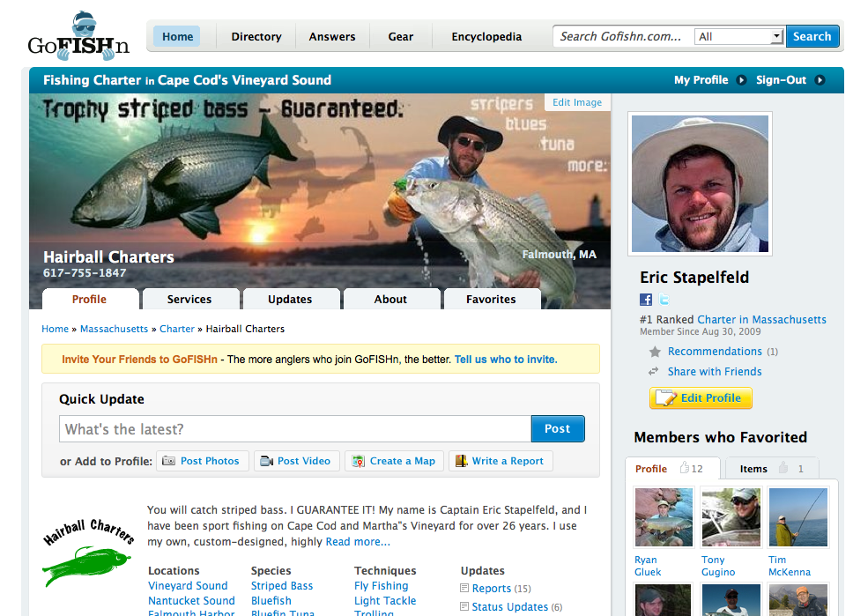This screenshot has width=853, height=616.
Task: Click the Massachusetts breadcrumb link
Action: coord(114,329)
